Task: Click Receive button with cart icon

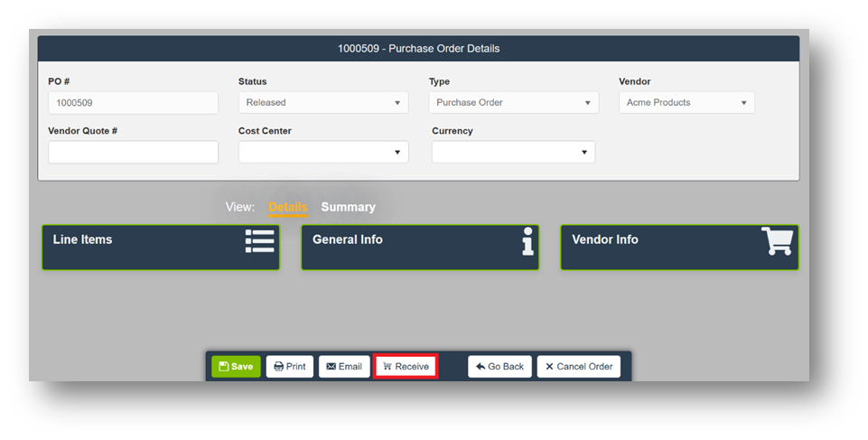Action: point(406,367)
